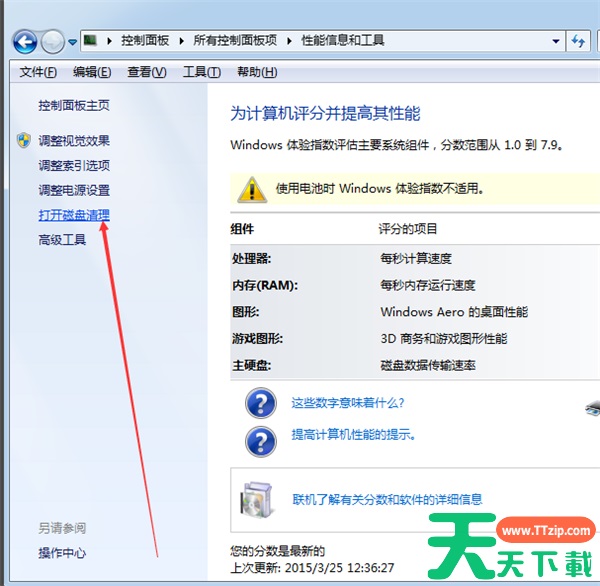Select the 内存(RAM): row label
The height and width of the screenshot is (586, 600).
click(x=265, y=286)
